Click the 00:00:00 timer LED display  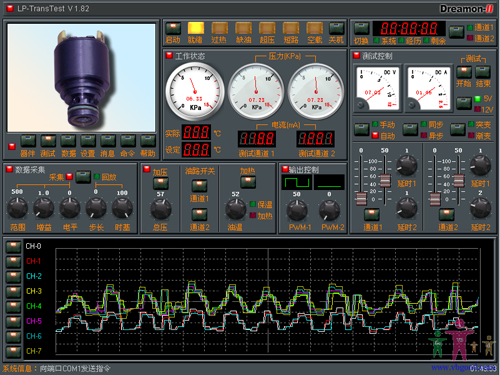coord(409,28)
